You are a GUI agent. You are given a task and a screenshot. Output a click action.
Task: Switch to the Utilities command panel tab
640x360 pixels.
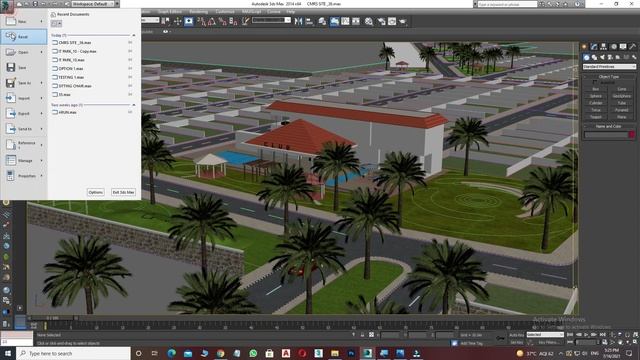click(x=632, y=47)
